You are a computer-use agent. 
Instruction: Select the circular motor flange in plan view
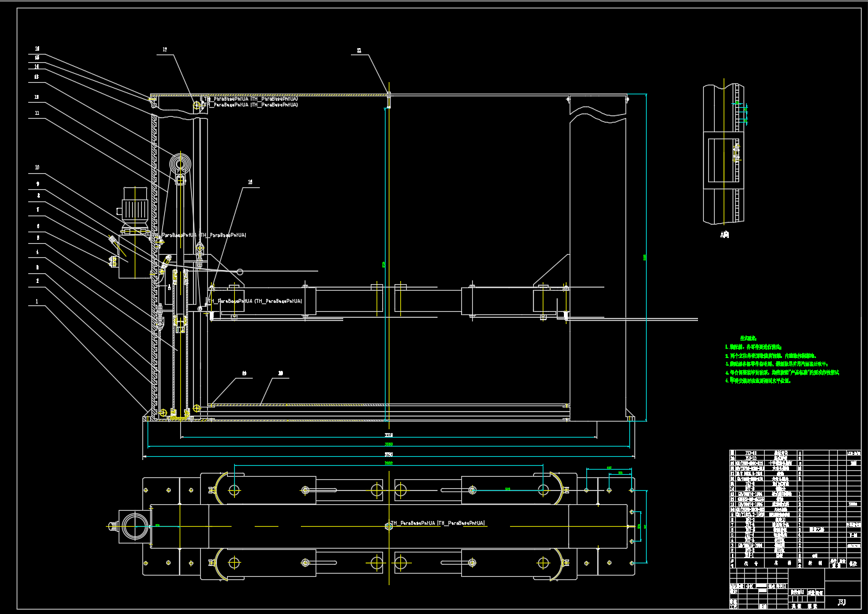tap(135, 526)
